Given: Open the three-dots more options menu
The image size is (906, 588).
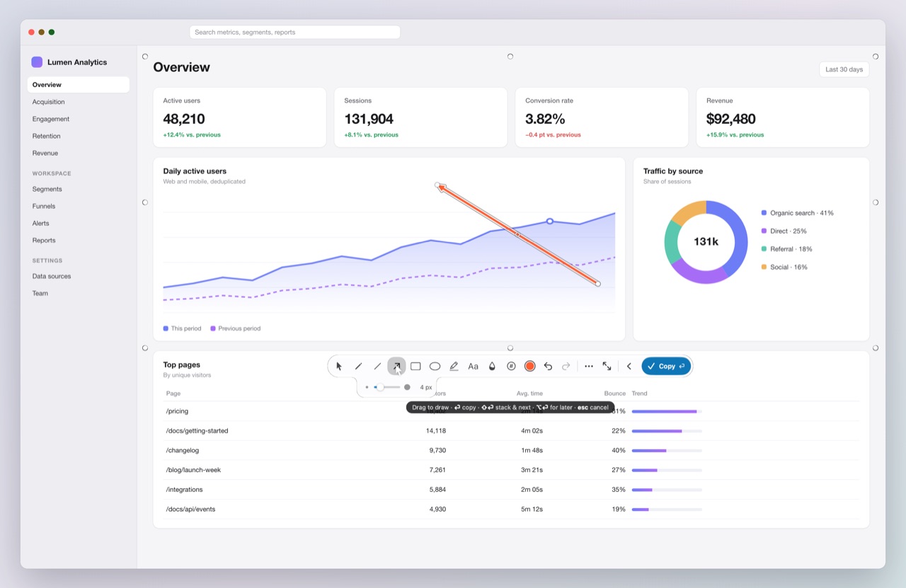Looking at the screenshot, I should (589, 366).
